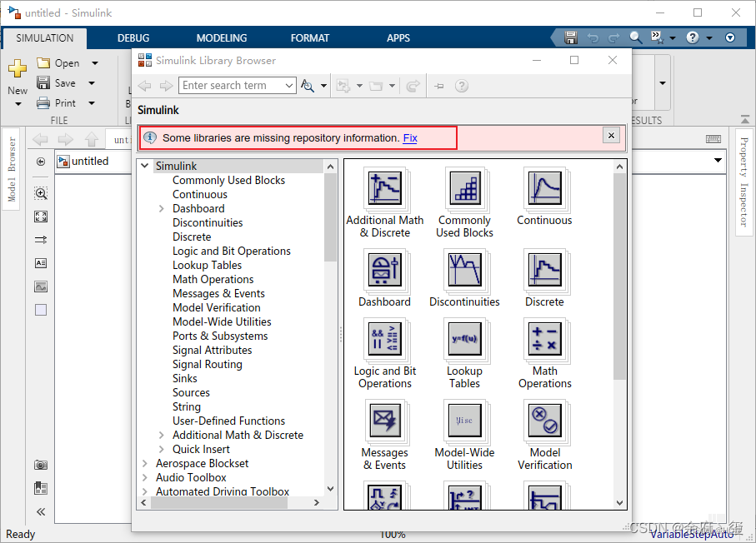The image size is (756, 543).
Task: Open the Discontinuities library block icon
Action: (465, 271)
